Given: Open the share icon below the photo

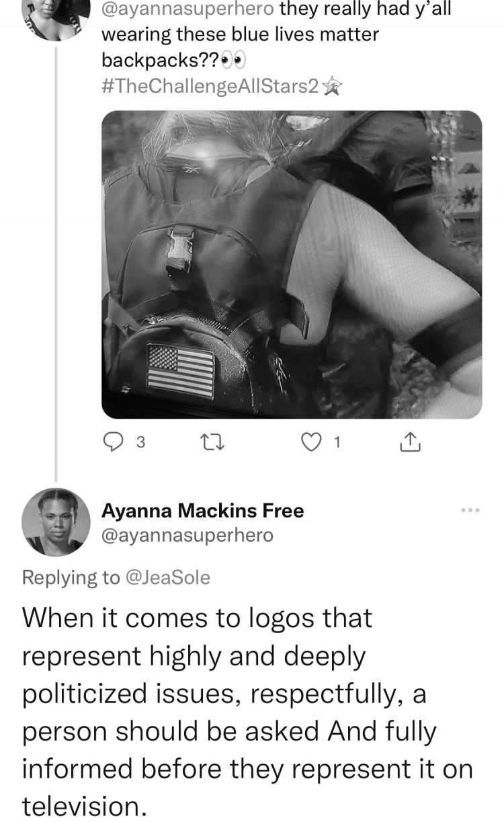Looking at the screenshot, I should coord(410,442).
